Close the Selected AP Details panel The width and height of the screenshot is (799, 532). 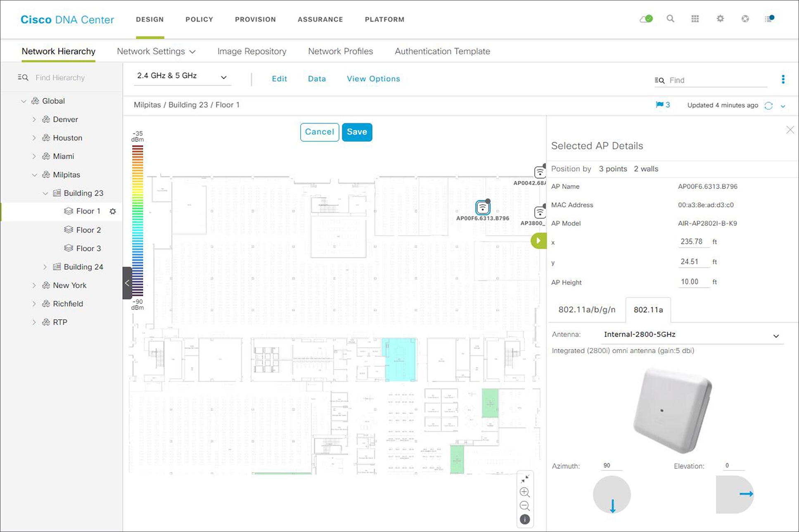click(x=790, y=130)
